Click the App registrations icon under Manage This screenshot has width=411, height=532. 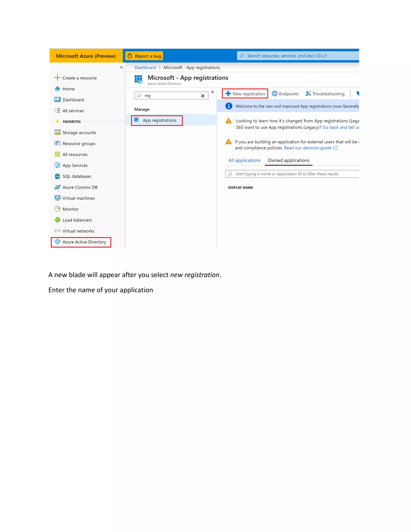click(137, 120)
